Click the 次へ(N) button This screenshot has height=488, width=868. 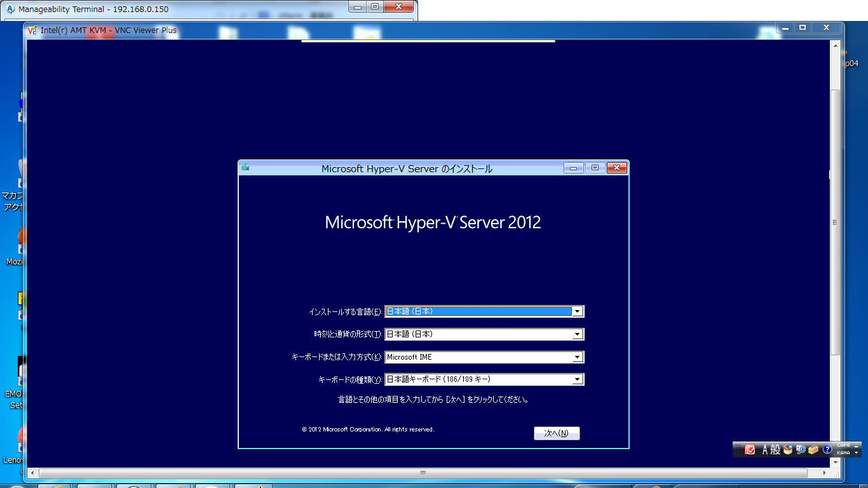[557, 433]
